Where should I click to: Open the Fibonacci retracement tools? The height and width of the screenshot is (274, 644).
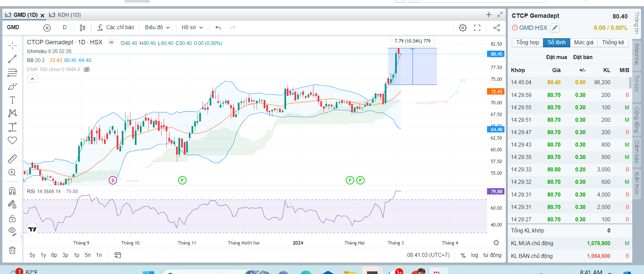click(x=12, y=72)
